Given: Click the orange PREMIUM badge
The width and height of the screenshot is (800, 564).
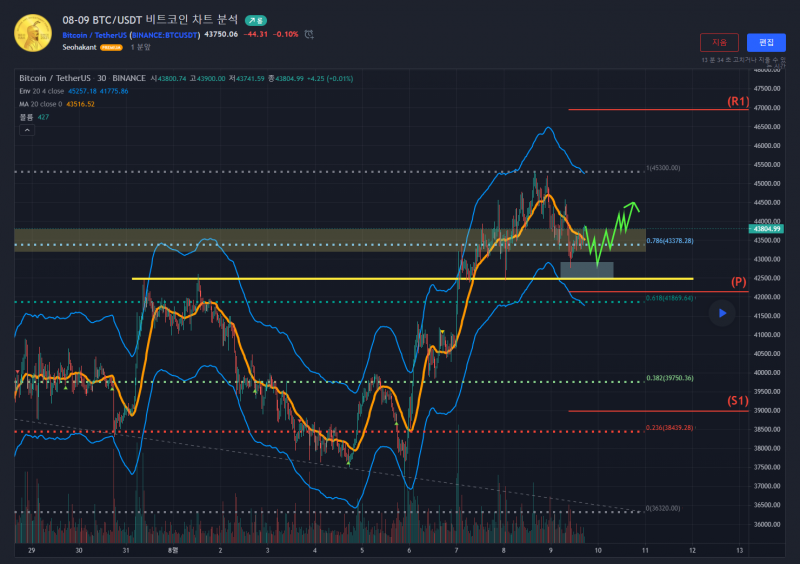Looking at the screenshot, I should (x=110, y=47).
